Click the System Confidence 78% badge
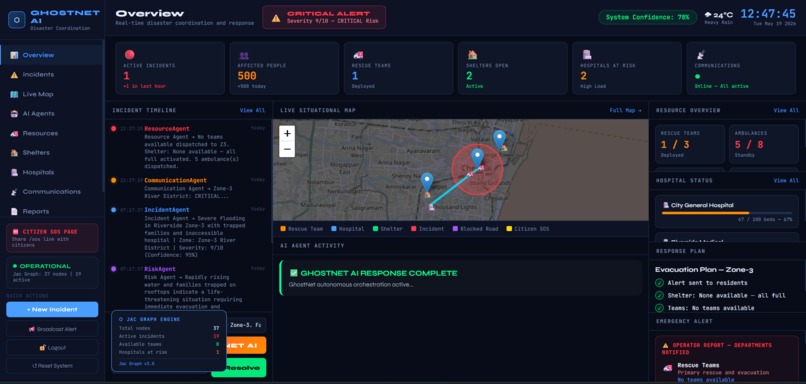 point(647,17)
